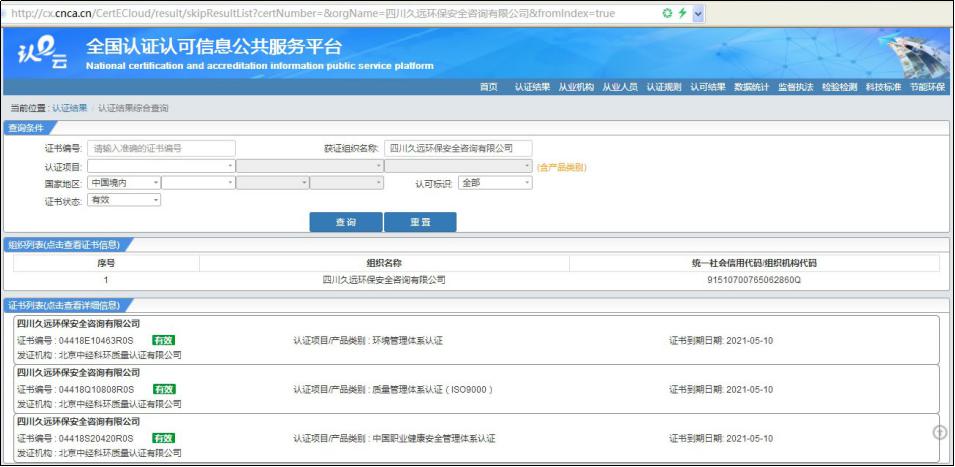Open the 监督执法 menu item
The height and width of the screenshot is (467, 955).
click(795, 87)
